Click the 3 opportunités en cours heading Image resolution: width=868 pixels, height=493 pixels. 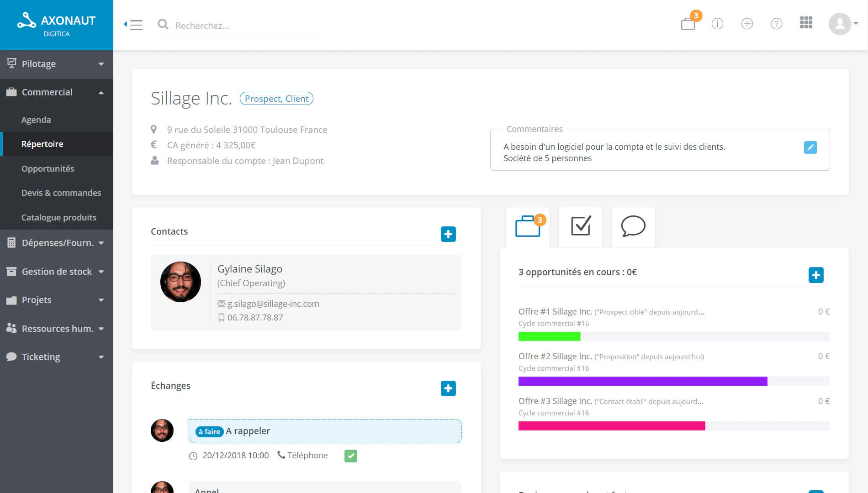(x=577, y=272)
